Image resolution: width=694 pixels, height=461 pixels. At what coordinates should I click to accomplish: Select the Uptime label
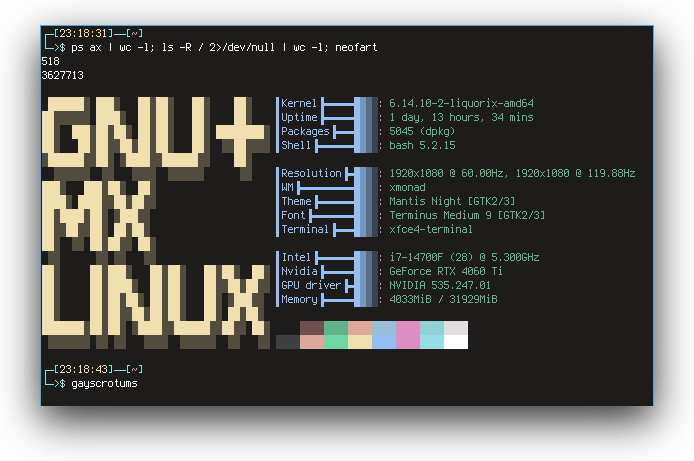point(299,117)
